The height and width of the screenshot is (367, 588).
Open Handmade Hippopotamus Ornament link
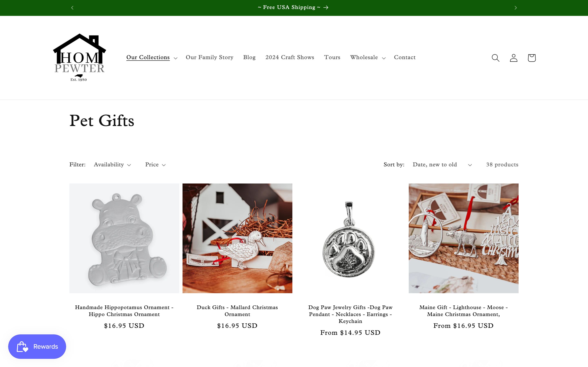point(124,311)
